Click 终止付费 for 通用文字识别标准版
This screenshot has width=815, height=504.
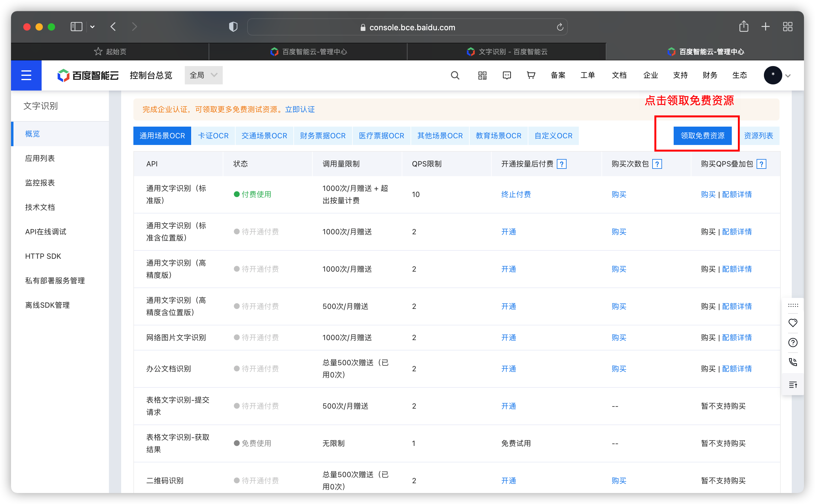point(516,194)
